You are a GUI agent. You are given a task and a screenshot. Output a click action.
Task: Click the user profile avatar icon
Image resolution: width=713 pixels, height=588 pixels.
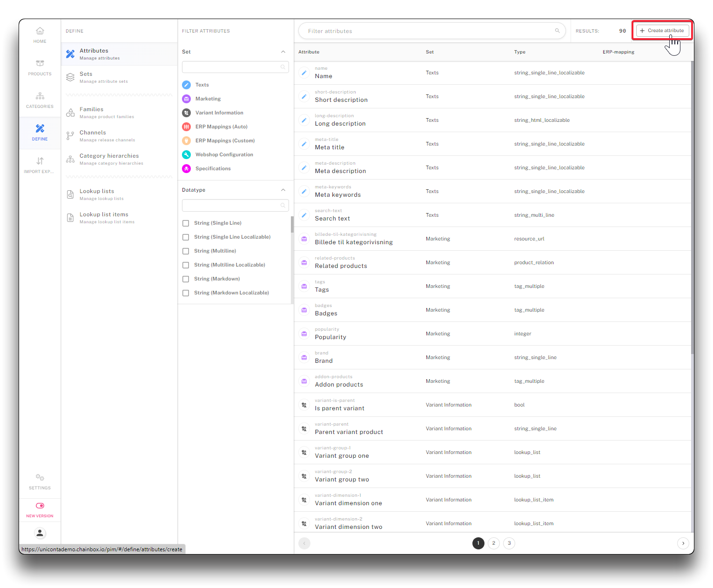coord(40,533)
